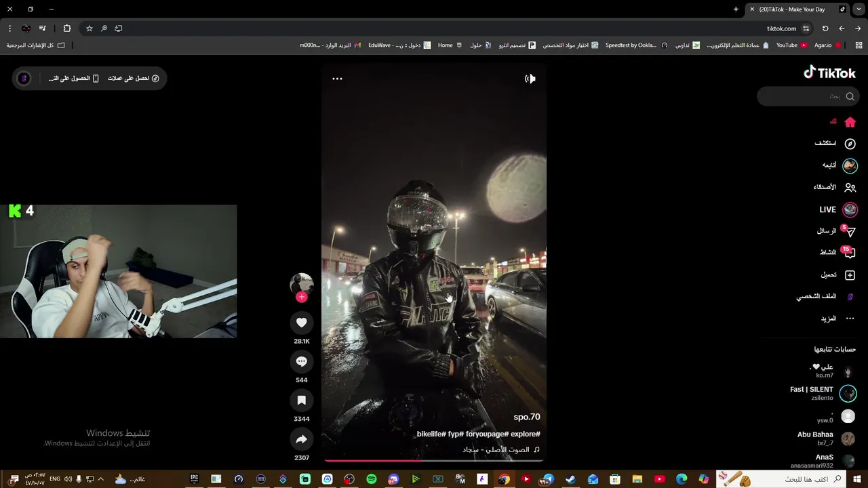Open comments on the video
Image resolution: width=868 pixels, height=488 pixels.
302,361
